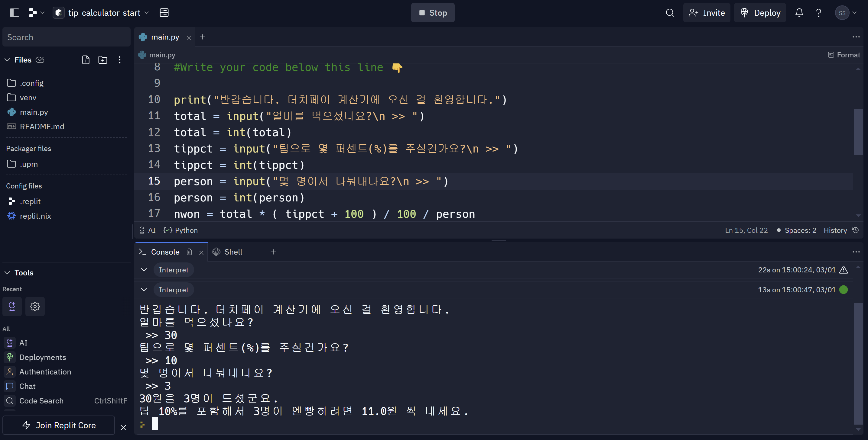Open the History clock icon in status bar
Viewport: 868px width, 440px height.
point(855,230)
